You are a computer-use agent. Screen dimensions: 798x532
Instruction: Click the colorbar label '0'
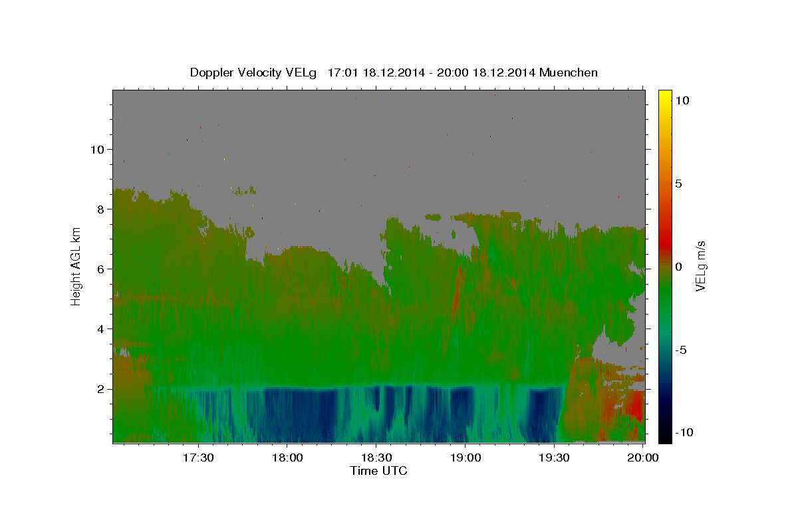(679, 267)
